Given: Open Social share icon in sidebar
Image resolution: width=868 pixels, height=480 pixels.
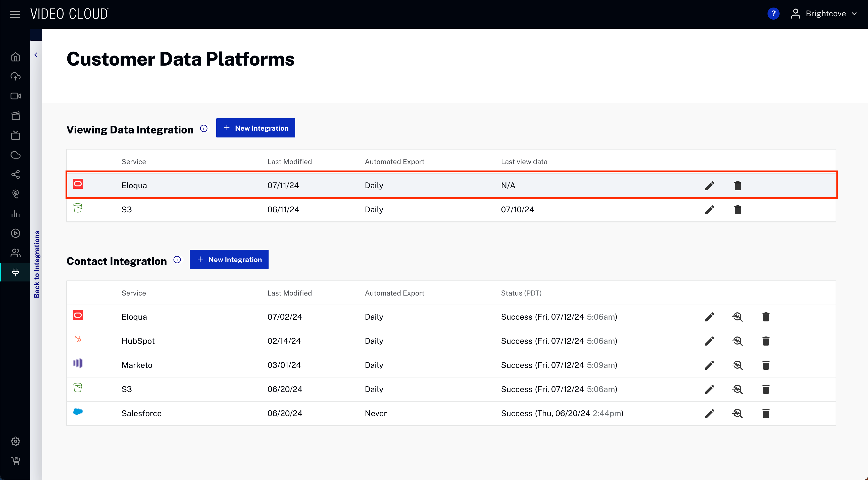Looking at the screenshot, I should (16, 174).
